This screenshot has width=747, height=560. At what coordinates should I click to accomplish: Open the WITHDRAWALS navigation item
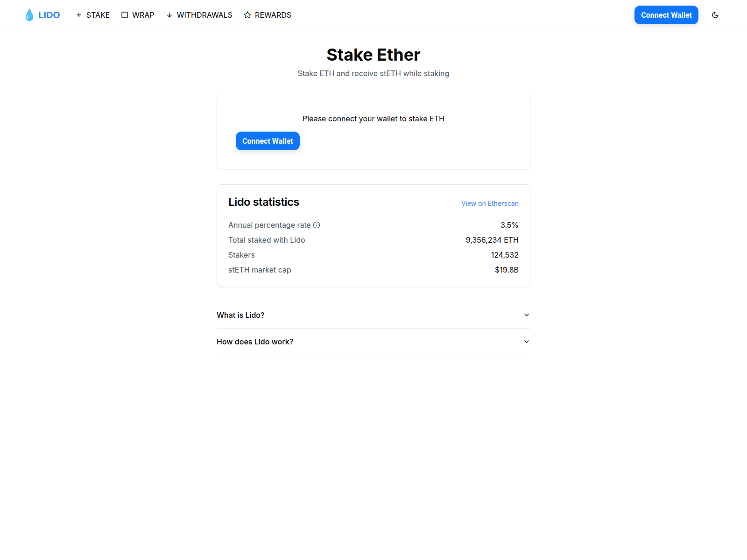[x=199, y=15]
